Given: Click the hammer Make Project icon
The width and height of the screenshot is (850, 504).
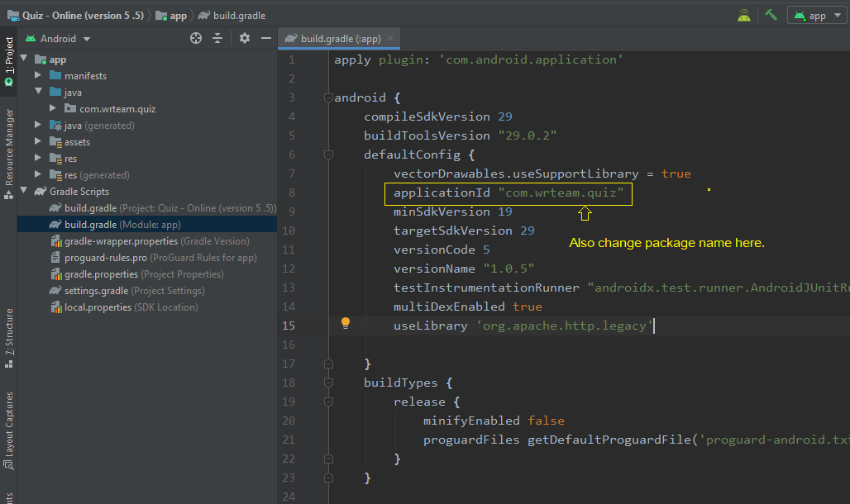Looking at the screenshot, I should (771, 15).
